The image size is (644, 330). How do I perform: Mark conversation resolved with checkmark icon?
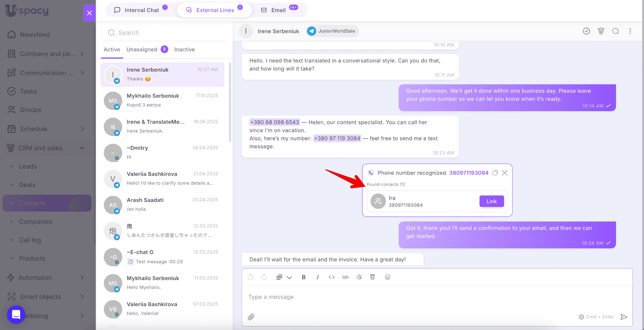point(586,31)
